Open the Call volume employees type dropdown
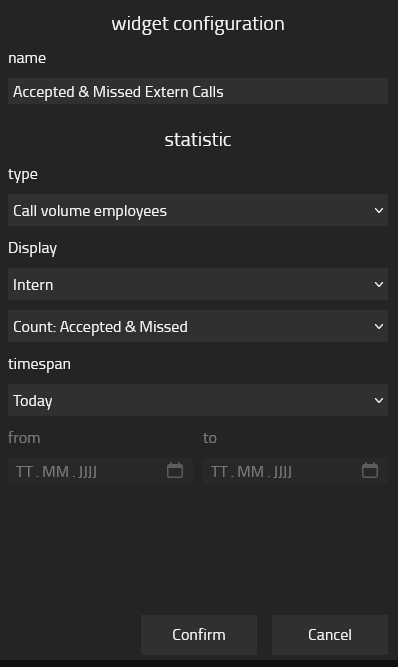 (198, 210)
